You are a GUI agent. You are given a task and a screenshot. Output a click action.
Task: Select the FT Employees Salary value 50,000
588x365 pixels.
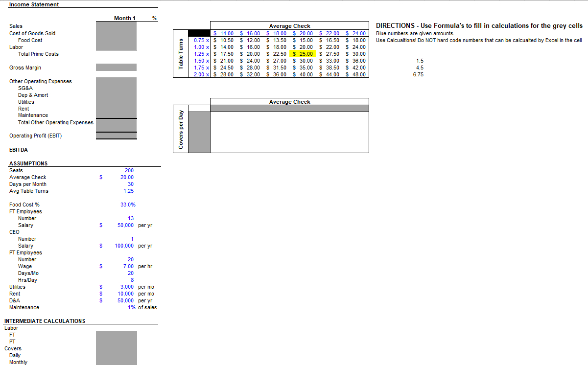point(125,225)
